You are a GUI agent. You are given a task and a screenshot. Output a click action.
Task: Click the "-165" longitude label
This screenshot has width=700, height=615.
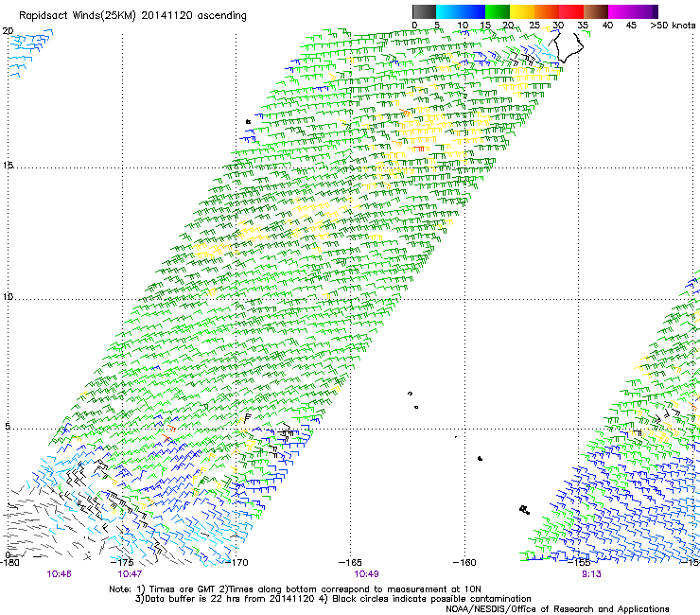point(350,562)
